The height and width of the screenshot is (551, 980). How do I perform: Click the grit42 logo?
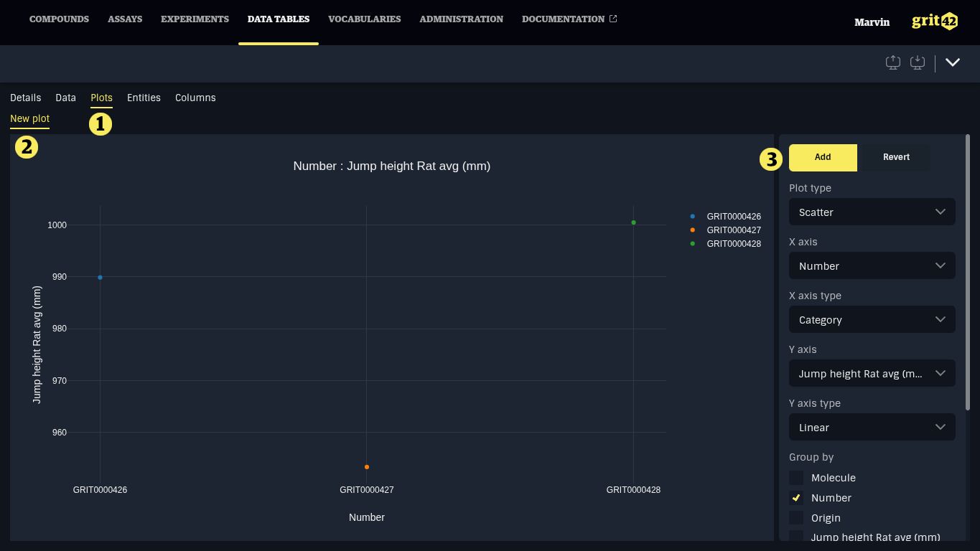pos(934,22)
